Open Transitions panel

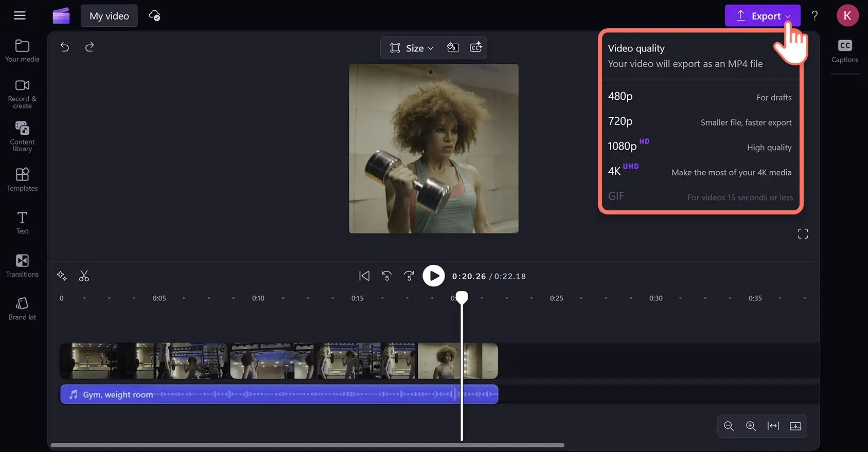tap(22, 265)
